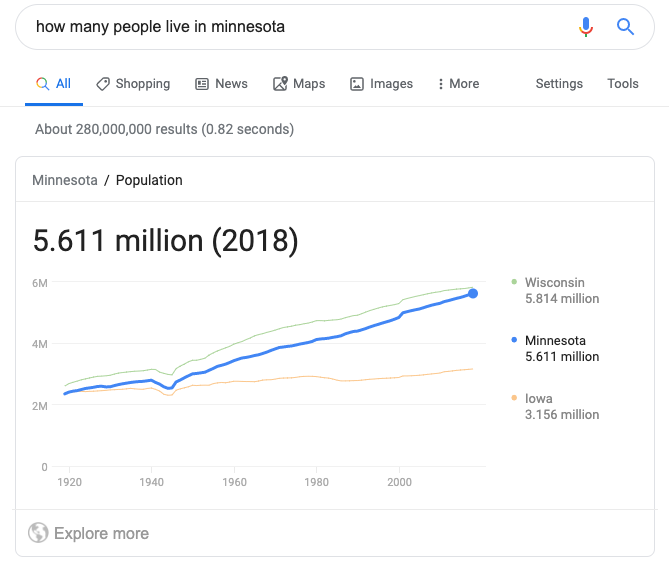Click the globe icon beside Explore more
The image size is (669, 563).
(38, 533)
